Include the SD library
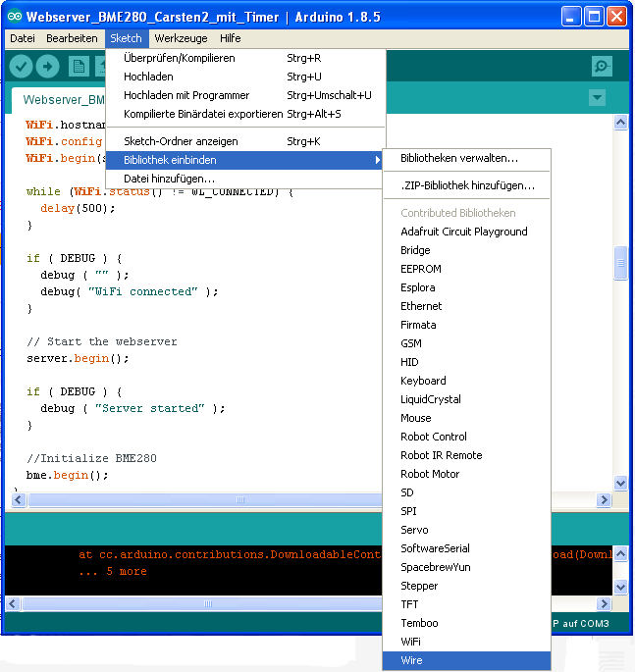This screenshot has height=672, width=635. pos(466,492)
